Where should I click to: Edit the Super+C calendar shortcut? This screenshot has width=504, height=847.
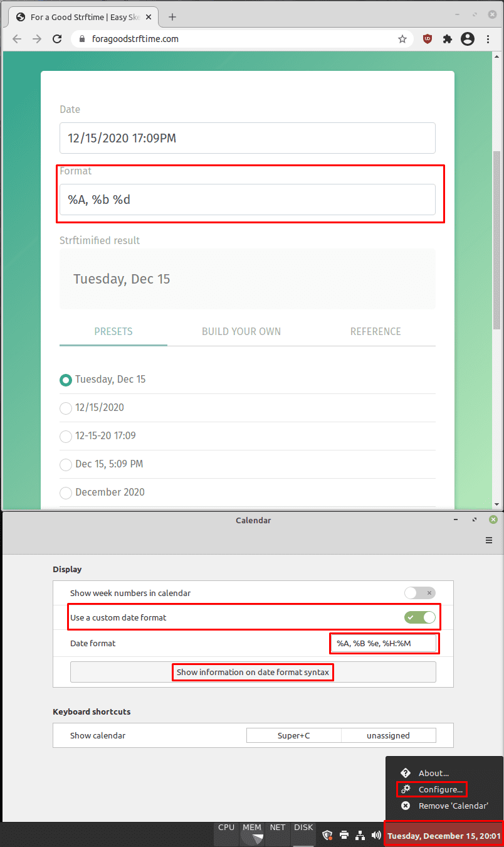(x=293, y=735)
